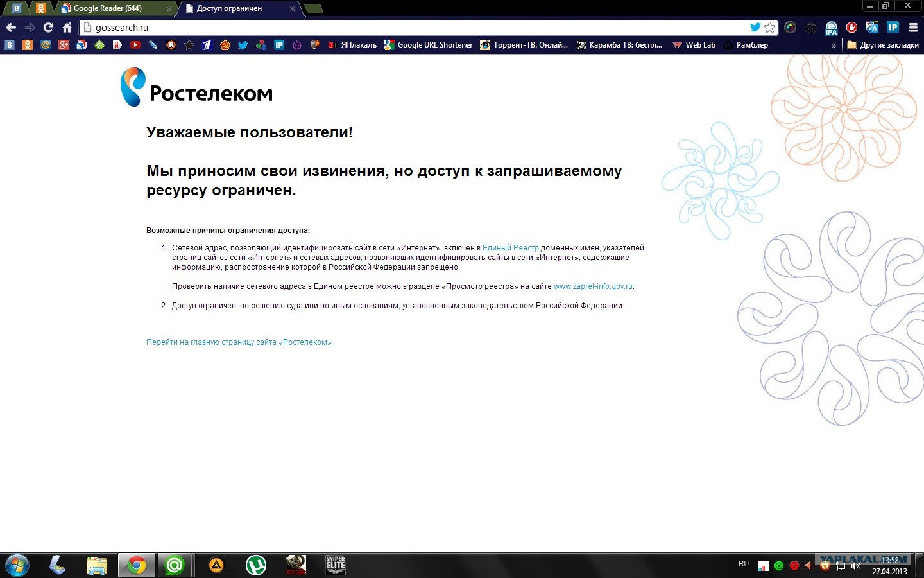
Task: Open the YouTube bookmark
Action: tap(135, 45)
